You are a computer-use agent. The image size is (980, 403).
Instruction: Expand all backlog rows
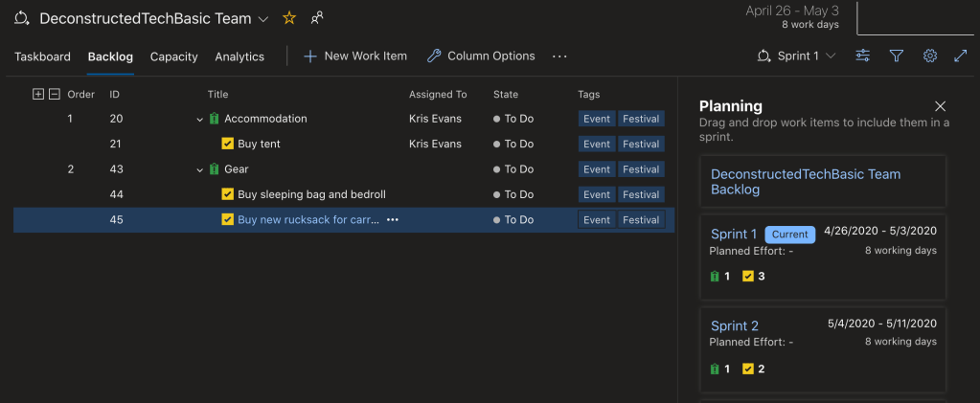pos(38,94)
